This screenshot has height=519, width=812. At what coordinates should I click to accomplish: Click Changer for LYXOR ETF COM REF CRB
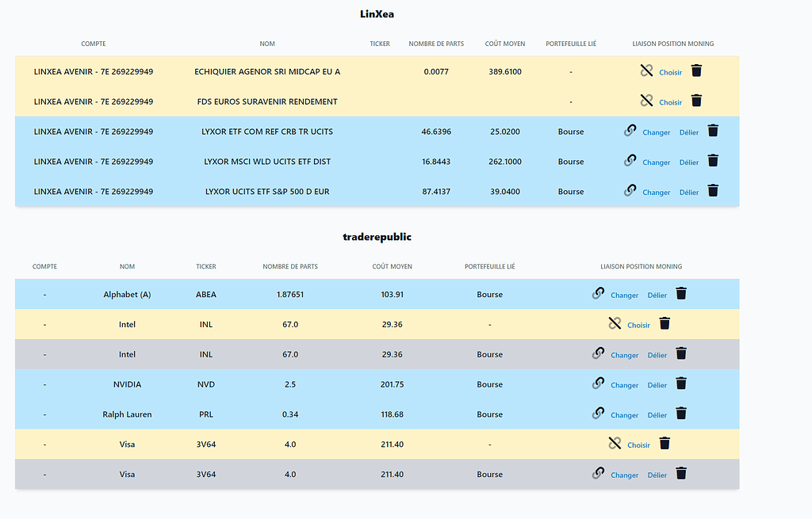click(x=657, y=132)
